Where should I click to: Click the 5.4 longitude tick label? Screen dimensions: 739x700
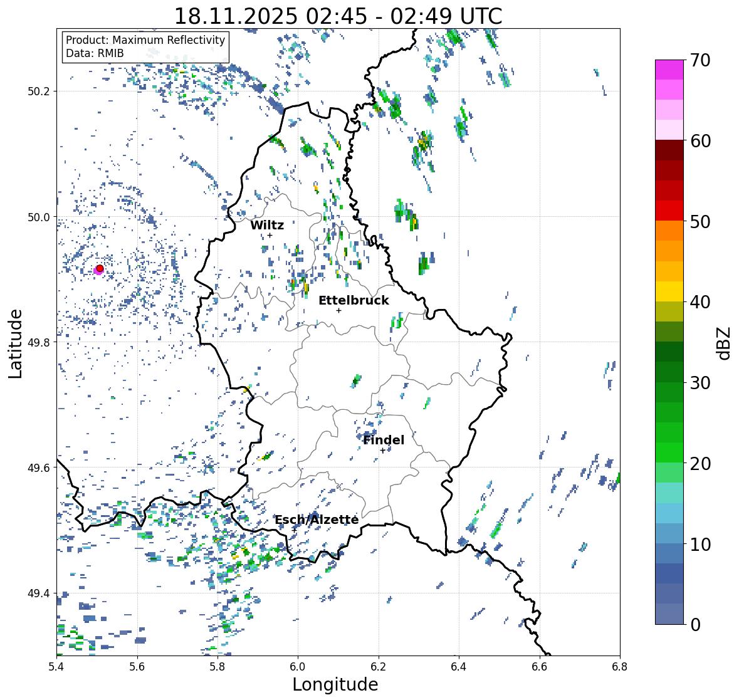tap(56, 667)
